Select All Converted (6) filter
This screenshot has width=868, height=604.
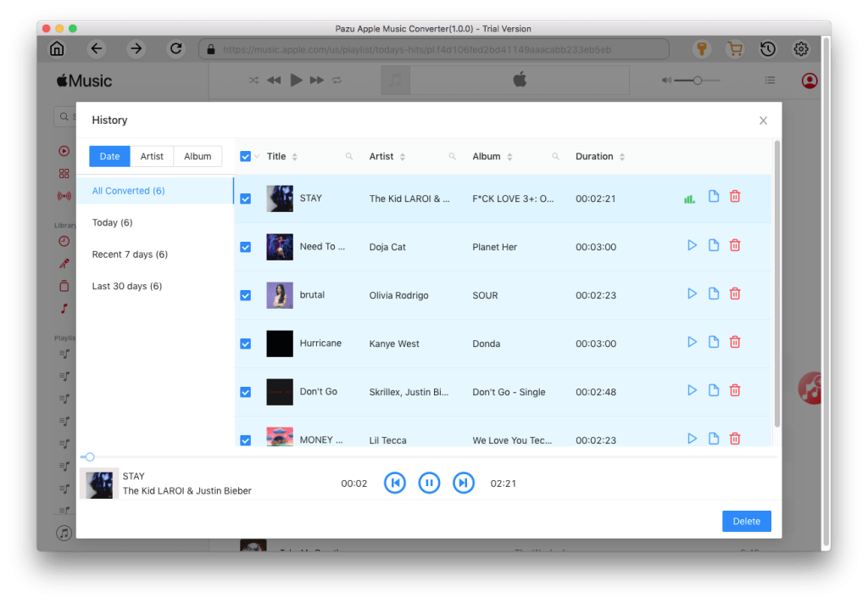(155, 191)
